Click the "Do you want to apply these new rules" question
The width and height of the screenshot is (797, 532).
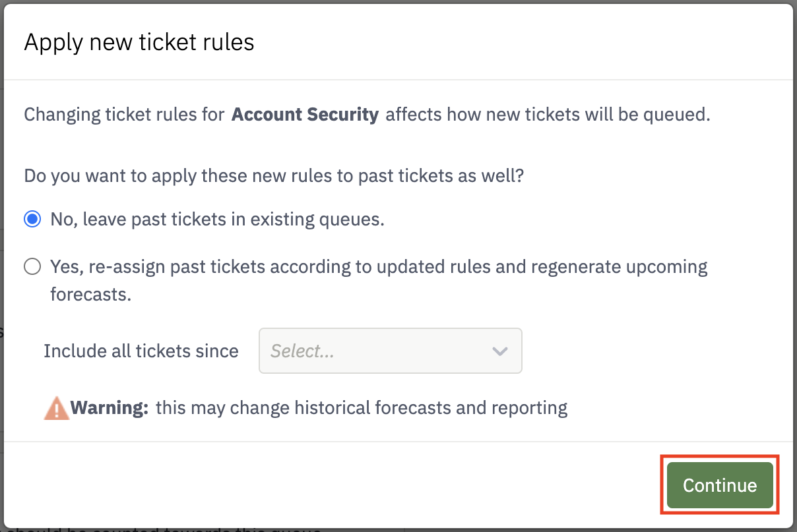(274, 176)
